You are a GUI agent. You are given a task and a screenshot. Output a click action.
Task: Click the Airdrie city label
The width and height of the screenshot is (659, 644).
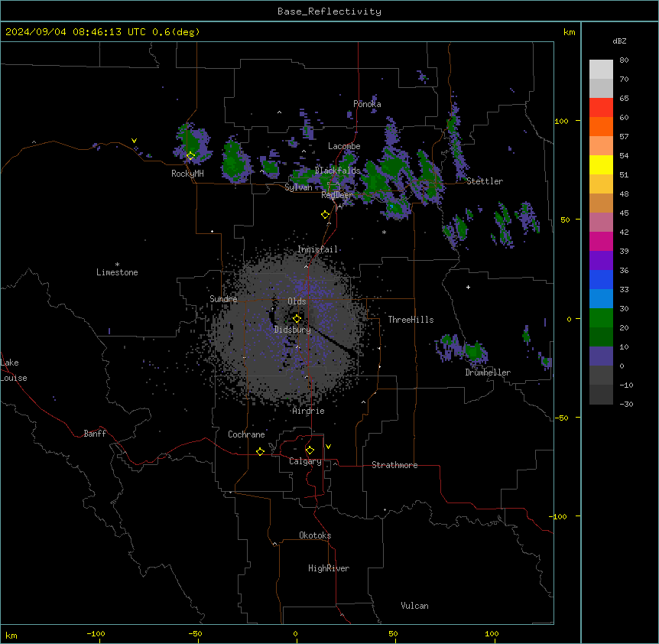coord(308,411)
